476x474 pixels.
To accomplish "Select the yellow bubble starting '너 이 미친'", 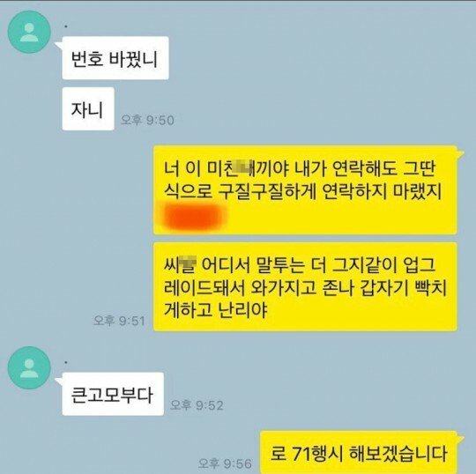I will [305, 190].
